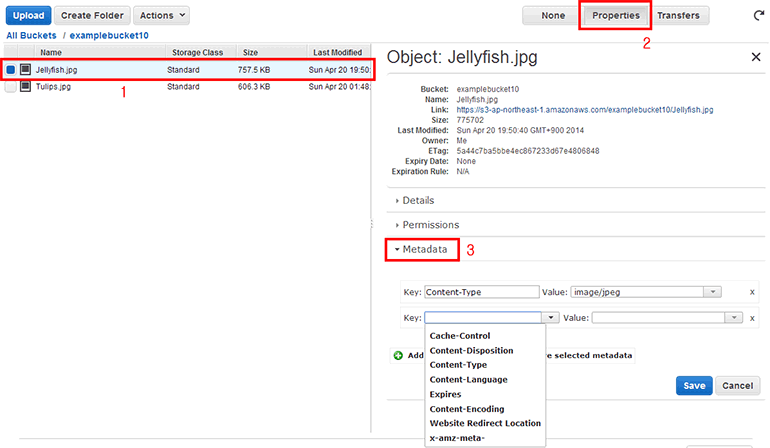
Task: Remove the Content-Type metadata row
Action: tap(752, 292)
